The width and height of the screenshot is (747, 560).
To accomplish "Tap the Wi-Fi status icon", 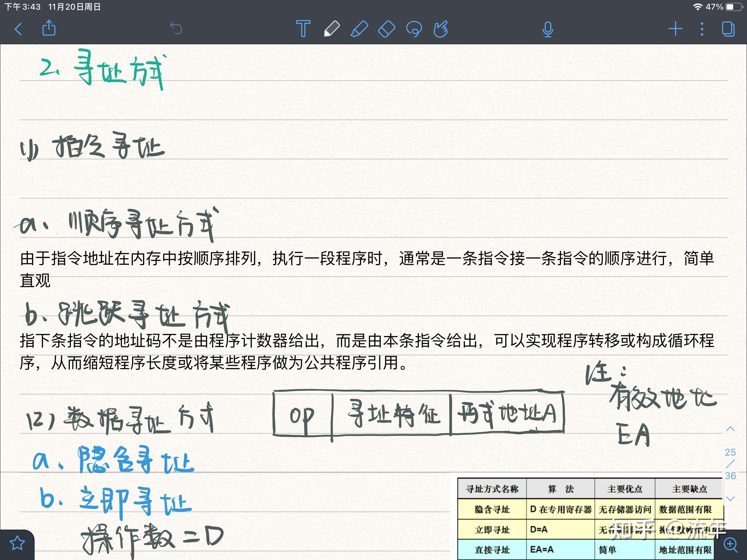I will 697,7.
